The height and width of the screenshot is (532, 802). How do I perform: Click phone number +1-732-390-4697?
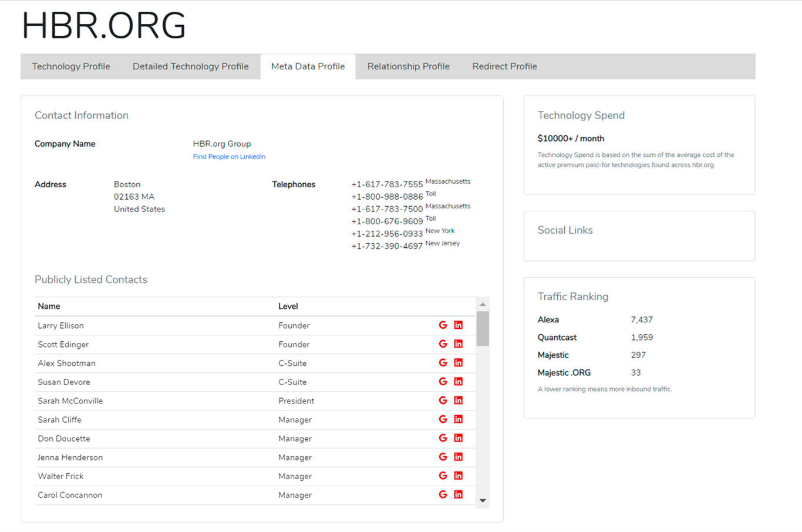387,246
